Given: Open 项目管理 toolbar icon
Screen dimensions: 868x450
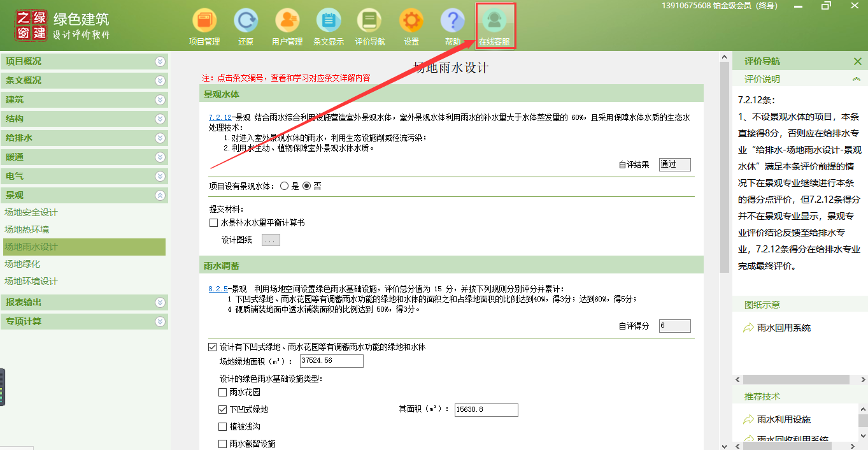Looking at the screenshot, I should (x=204, y=22).
